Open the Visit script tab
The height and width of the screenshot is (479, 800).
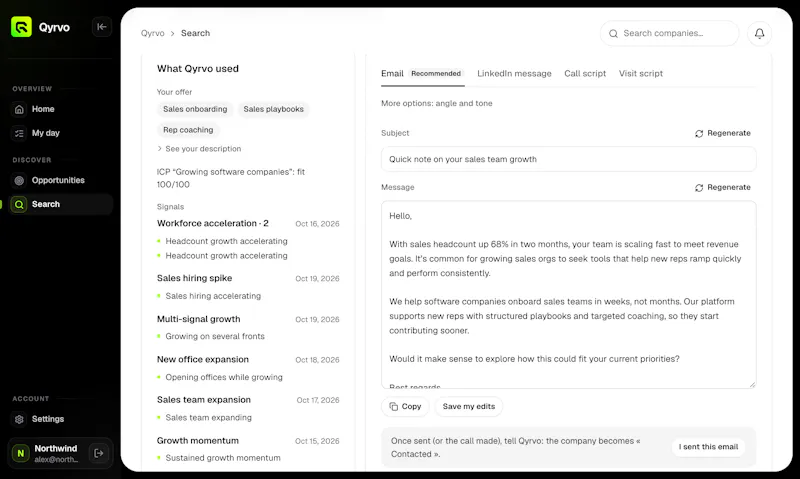click(640, 73)
